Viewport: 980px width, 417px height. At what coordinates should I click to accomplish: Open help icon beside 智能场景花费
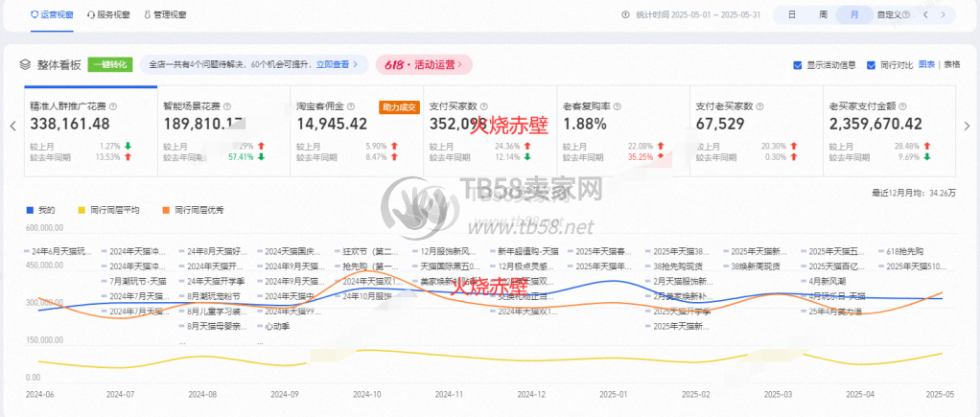227,107
